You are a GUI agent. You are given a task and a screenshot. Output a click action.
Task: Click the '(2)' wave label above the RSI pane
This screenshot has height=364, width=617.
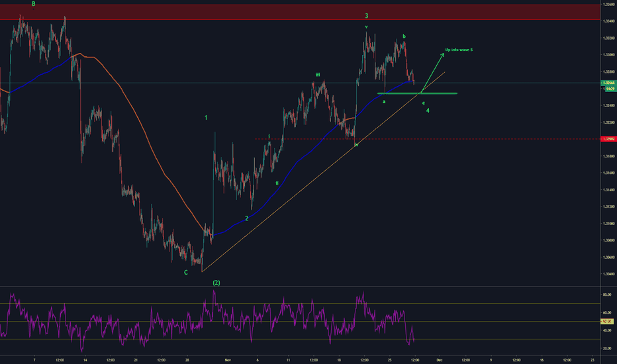(x=216, y=283)
